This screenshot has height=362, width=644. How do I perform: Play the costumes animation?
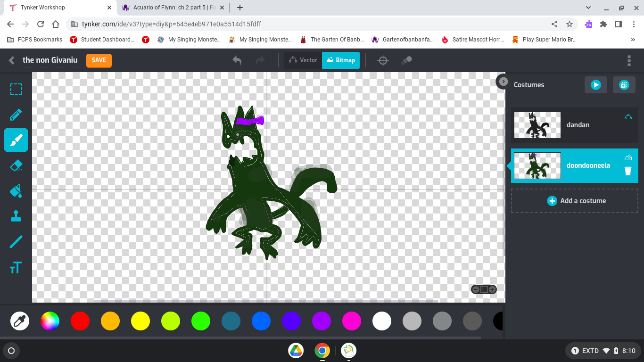click(596, 85)
